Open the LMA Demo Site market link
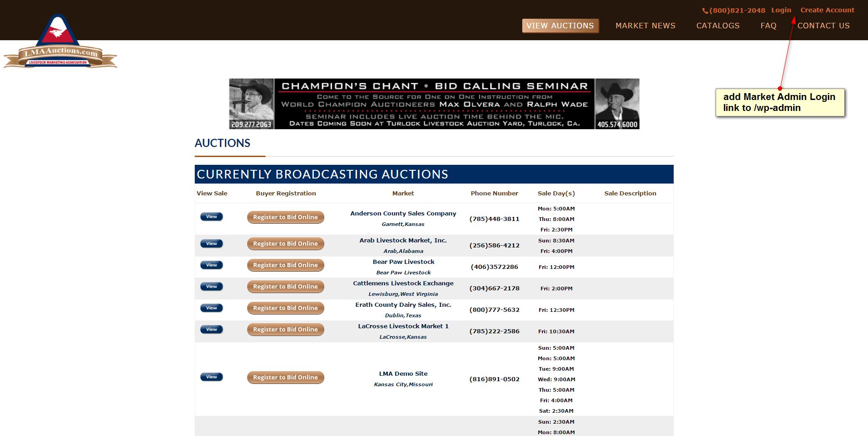 click(403, 373)
